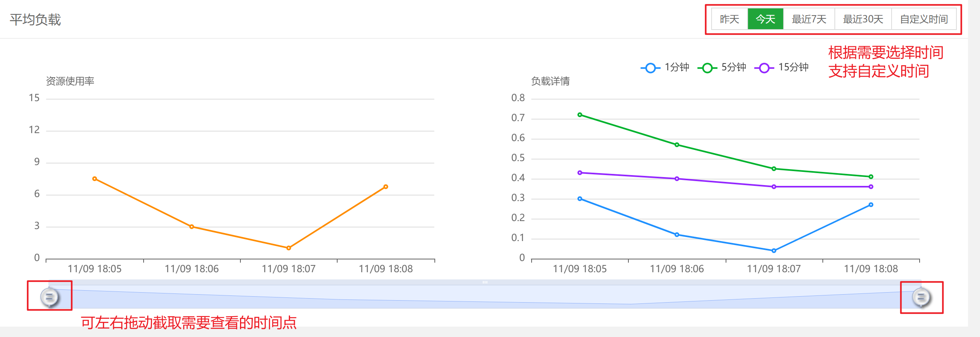The height and width of the screenshot is (337, 980).
Task: Toggle the 5分钟 legend series
Action: tap(722, 68)
